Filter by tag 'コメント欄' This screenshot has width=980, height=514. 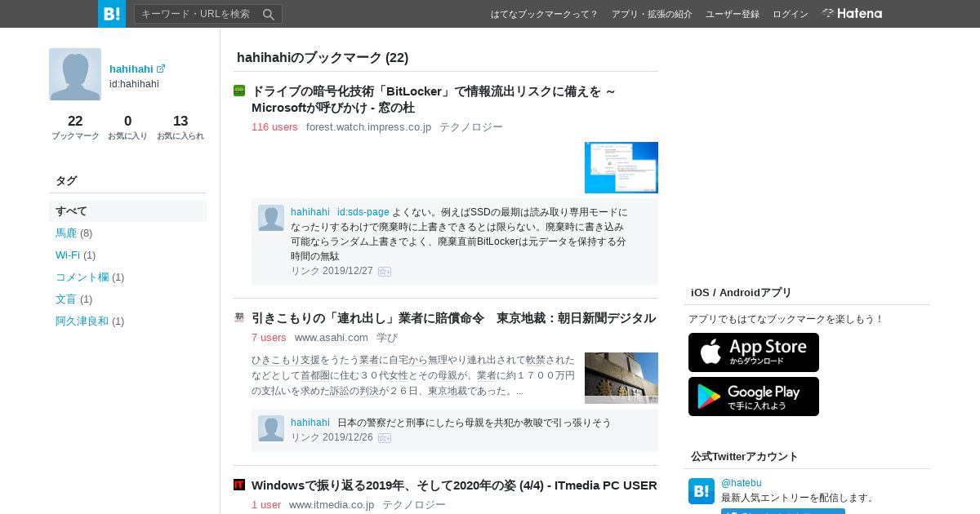82,277
